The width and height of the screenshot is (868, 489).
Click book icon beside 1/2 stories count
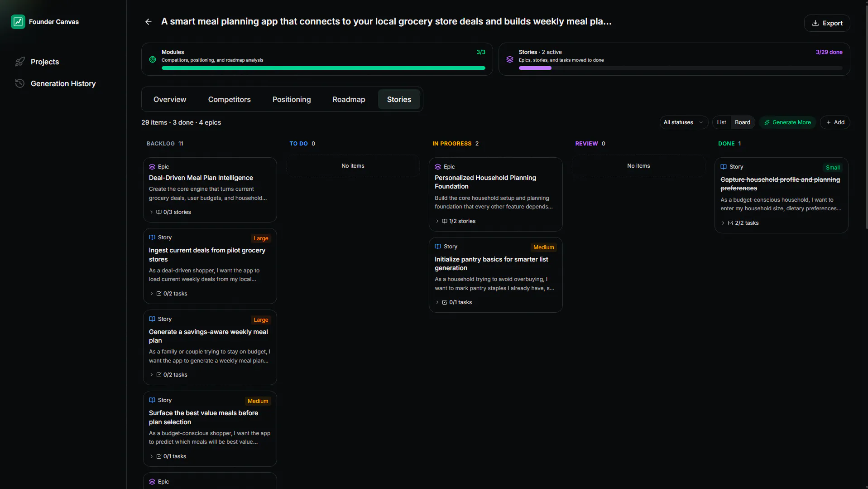[x=445, y=221]
